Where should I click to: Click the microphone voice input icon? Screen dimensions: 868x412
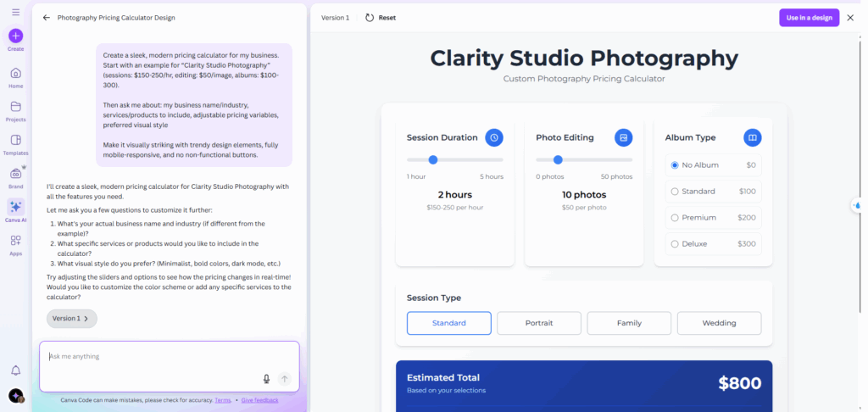(x=266, y=379)
